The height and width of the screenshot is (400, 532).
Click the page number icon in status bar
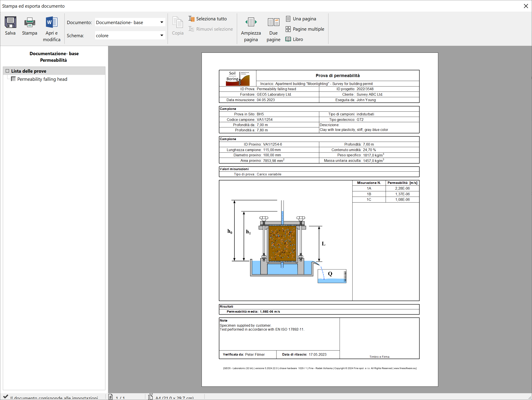coord(111,397)
